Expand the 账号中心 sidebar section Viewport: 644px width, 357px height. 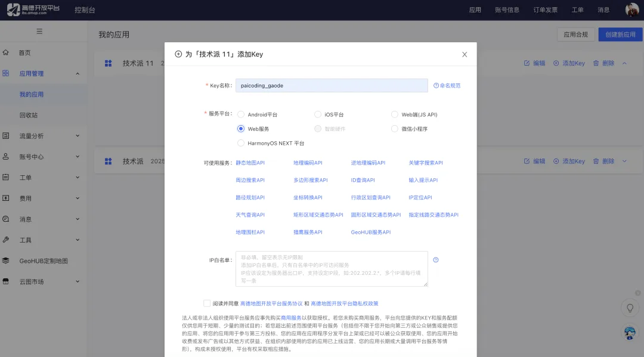tap(78, 157)
